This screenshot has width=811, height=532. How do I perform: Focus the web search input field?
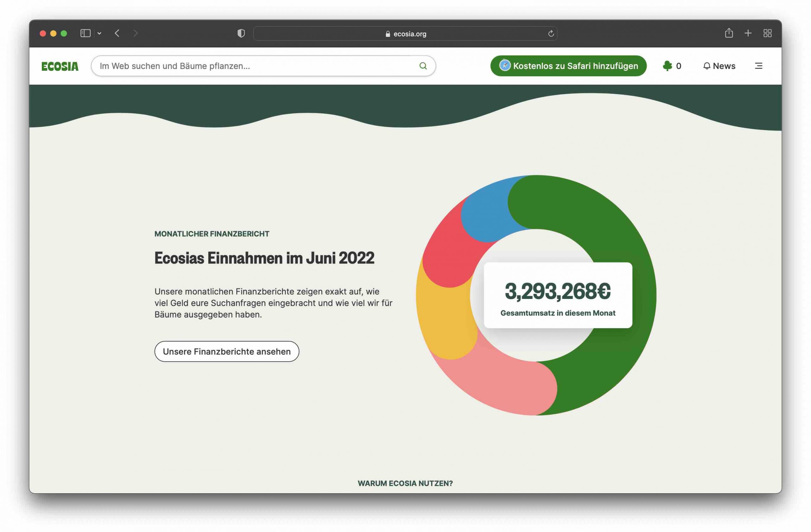263,66
